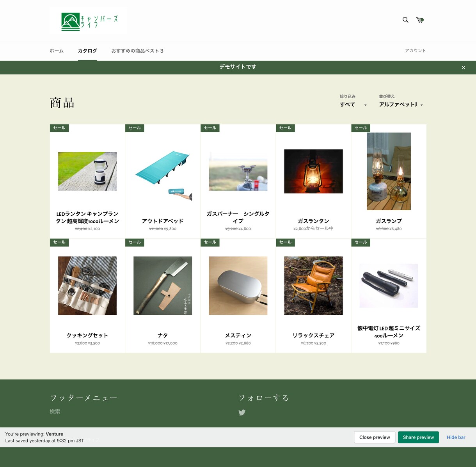Click the Twitter bird icon in footer
The image size is (476, 467).
[x=242, y=412]
